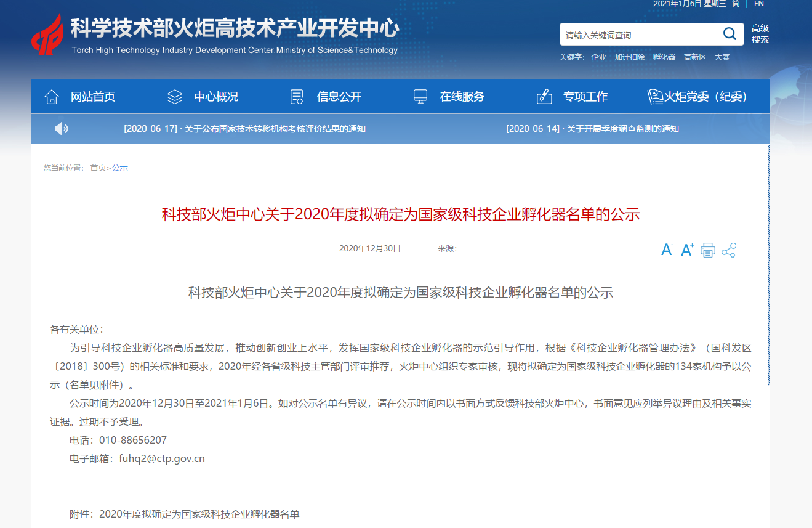This screenshot has height=528, width=812.
Task: Click the monitor icon beside 在线服务
Action: 420,96
